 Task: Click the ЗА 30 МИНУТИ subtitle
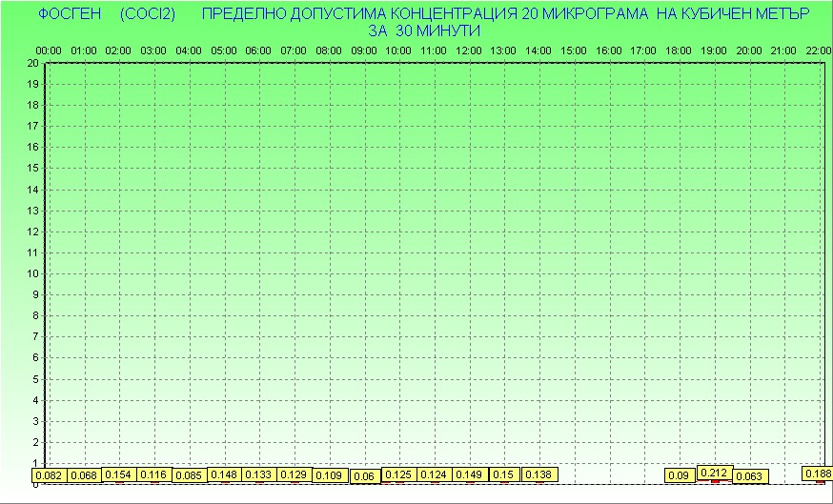424,30
